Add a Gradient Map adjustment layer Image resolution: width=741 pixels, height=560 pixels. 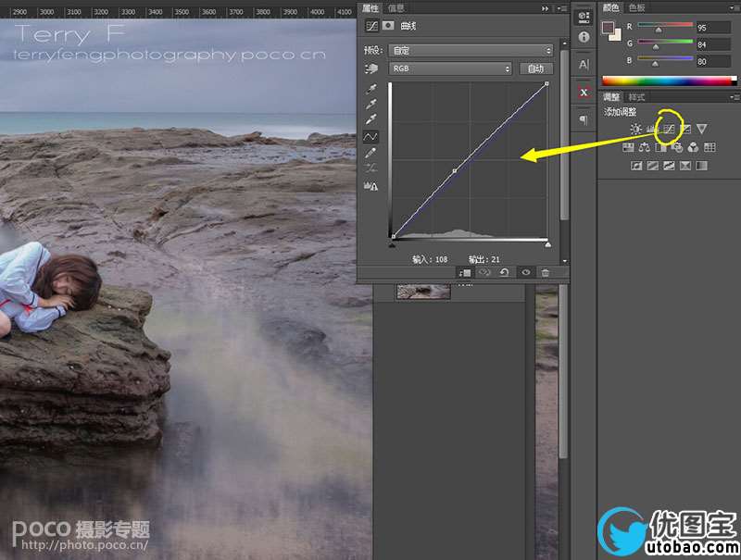point(702,166)
